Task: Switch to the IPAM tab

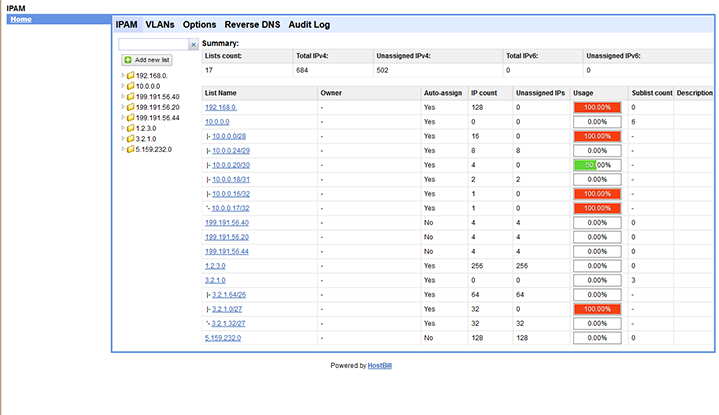Action: click(x=127, y=25)
